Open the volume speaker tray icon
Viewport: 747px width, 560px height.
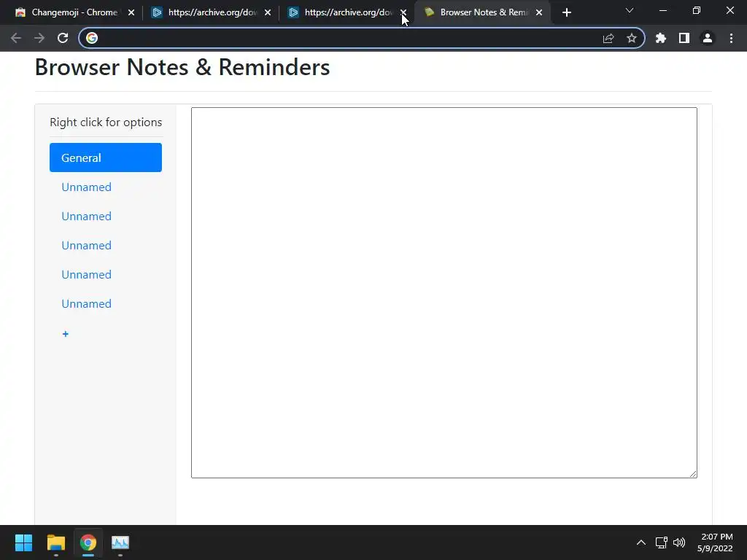679,542
